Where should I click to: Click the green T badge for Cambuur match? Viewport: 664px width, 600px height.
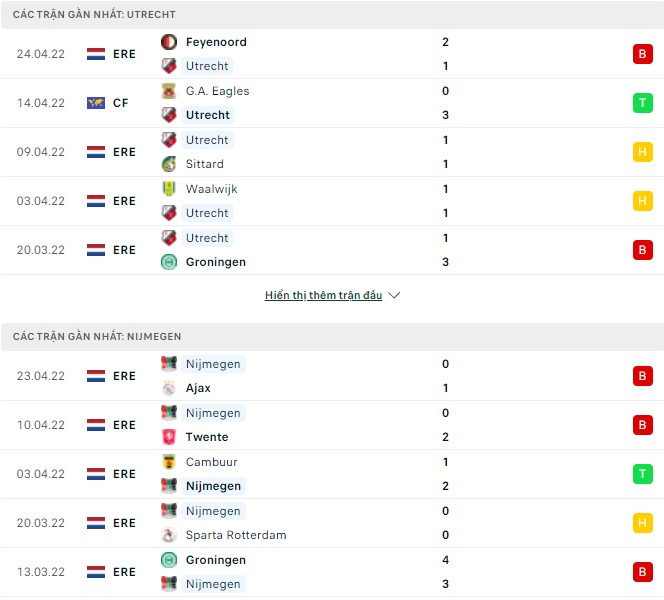[642, 474]
